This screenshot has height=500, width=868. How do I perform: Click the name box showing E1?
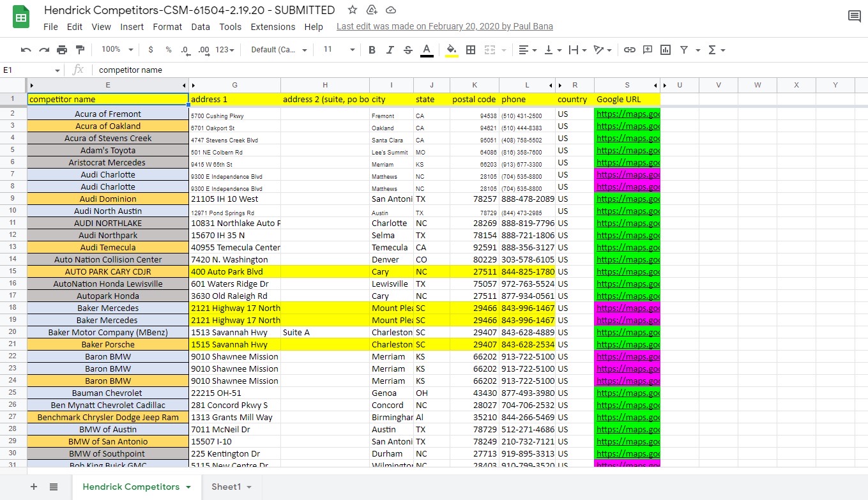coord(32,70)
